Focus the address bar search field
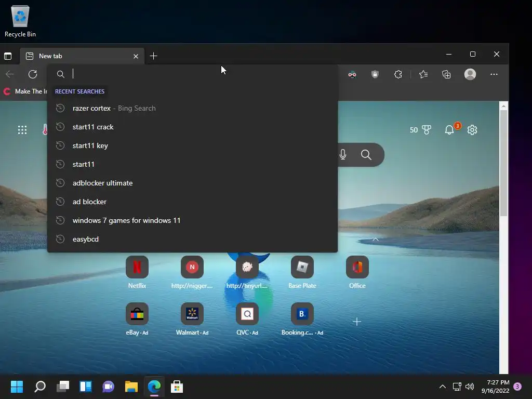532x399 pixels. (192, 74)
